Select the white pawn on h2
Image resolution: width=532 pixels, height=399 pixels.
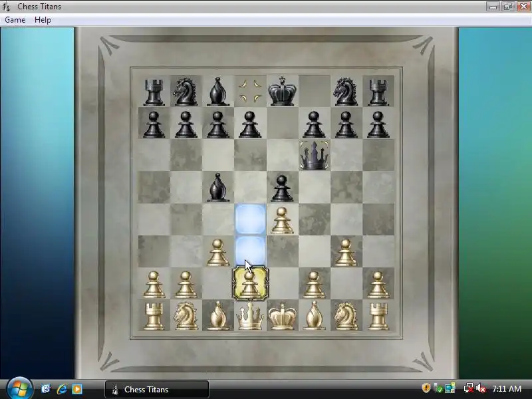pyautogui.click(x=378, y=285)
